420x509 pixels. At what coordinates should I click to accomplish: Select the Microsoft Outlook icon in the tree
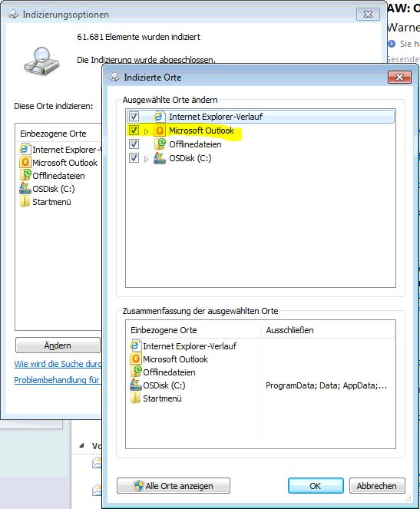click(159, 131)
